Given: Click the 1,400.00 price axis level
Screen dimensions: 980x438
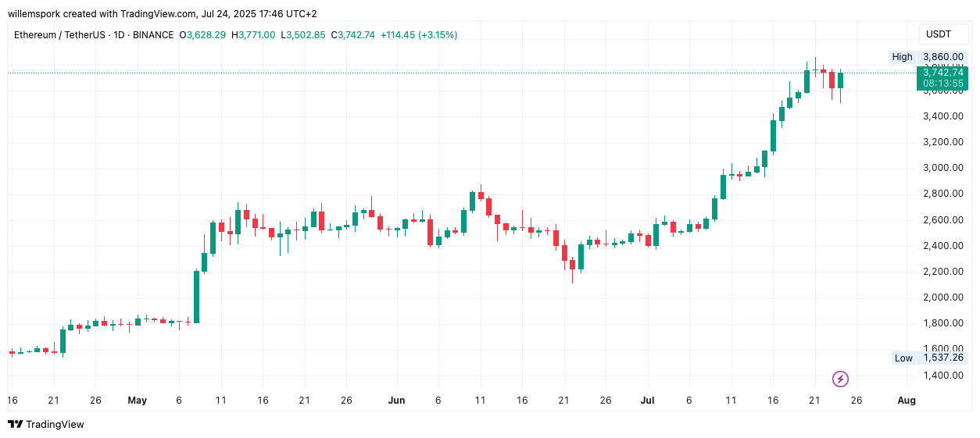Looking at the screenshot, I should pyautogui.click(x=942, y=376).
